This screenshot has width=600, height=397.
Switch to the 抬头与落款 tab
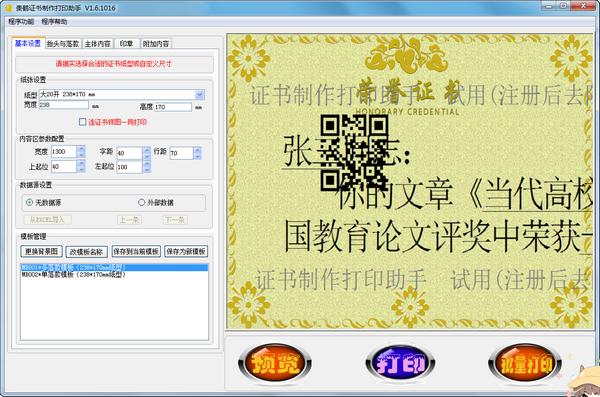63,44
